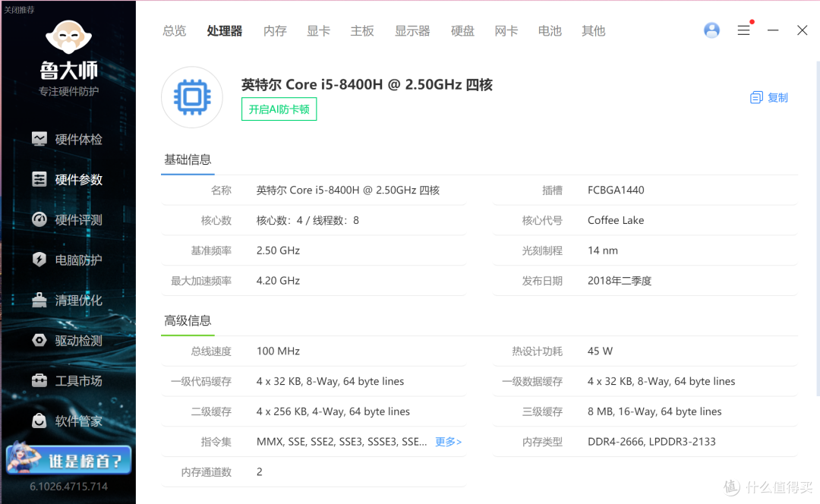Open the 硬件评测 sidebar label

click(78, 219)
